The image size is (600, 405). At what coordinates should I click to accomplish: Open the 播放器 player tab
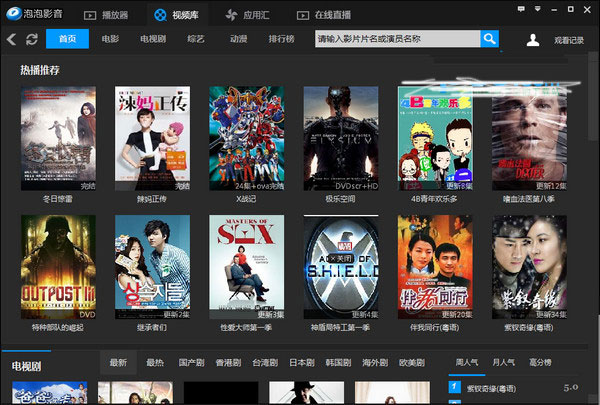coord(106,15)
